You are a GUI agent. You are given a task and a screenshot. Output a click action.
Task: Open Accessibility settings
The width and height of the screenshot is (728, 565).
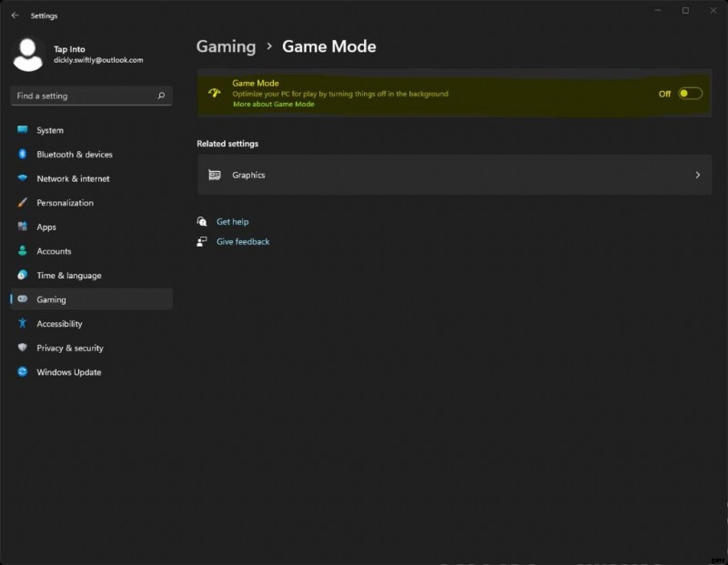tap(92, 323)
